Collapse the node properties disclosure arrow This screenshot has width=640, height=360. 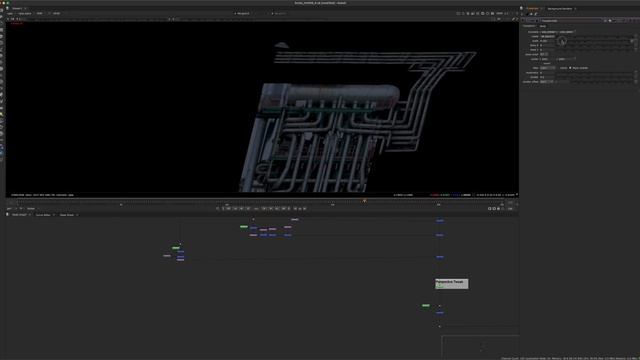[523, 20]
